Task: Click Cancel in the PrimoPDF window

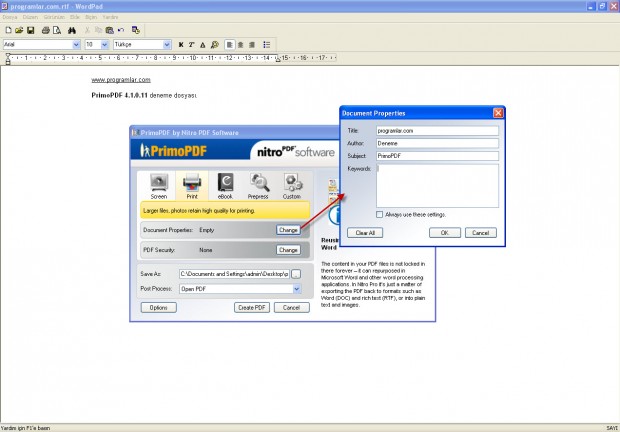Action: tap(291, 307)
